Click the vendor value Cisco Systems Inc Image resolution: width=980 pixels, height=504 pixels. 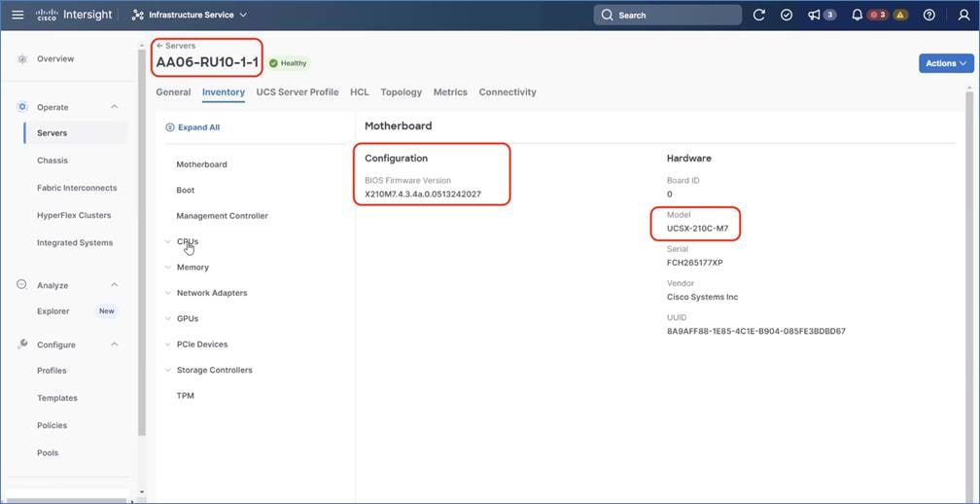703,297
